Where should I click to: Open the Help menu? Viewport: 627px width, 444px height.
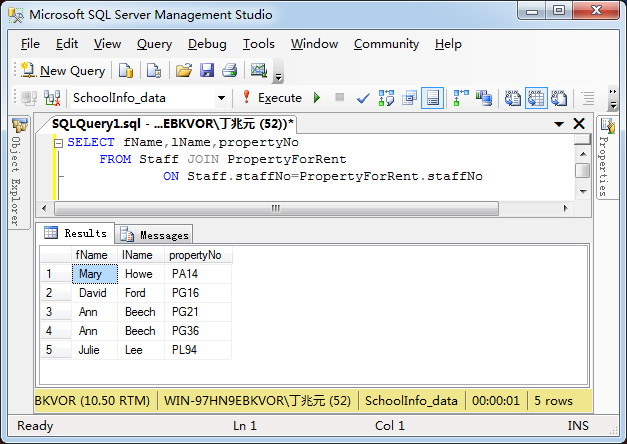point(448,44)
